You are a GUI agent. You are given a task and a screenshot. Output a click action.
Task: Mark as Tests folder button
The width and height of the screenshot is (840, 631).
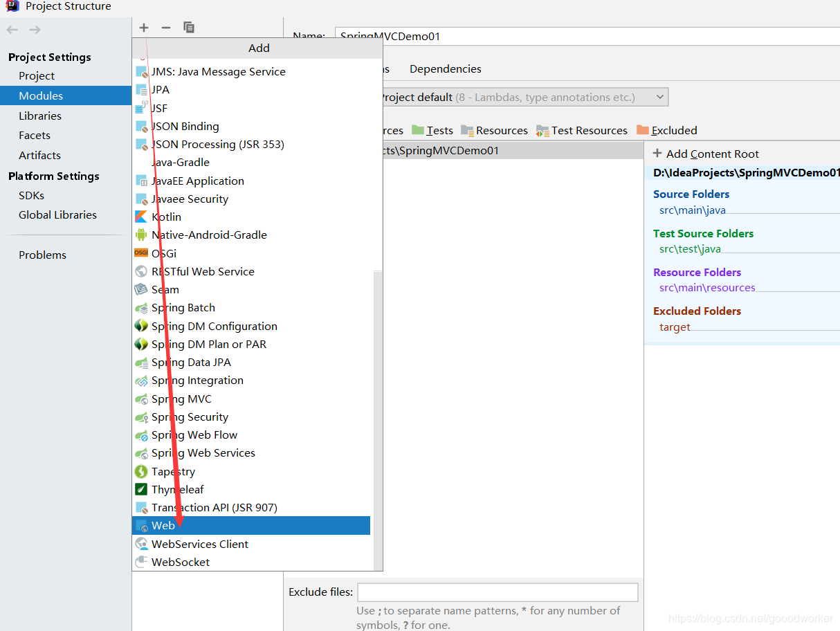point(432,130)
